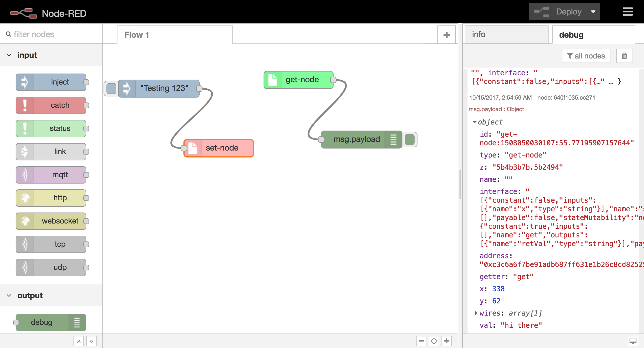Image resolution: width=644 pixels, height=348 pixels.
Task: Click the add new flow plus icon
Action: pos(446,35)
